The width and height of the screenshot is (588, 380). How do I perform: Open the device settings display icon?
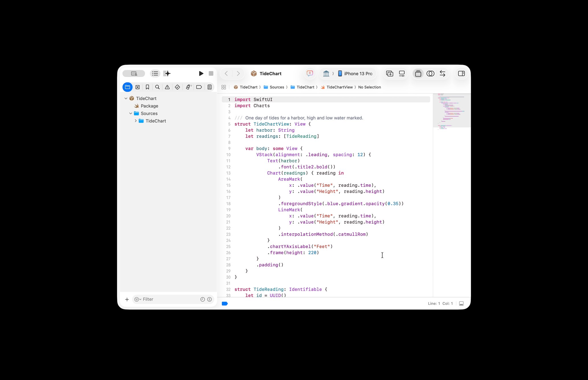[x=402, y=73]
